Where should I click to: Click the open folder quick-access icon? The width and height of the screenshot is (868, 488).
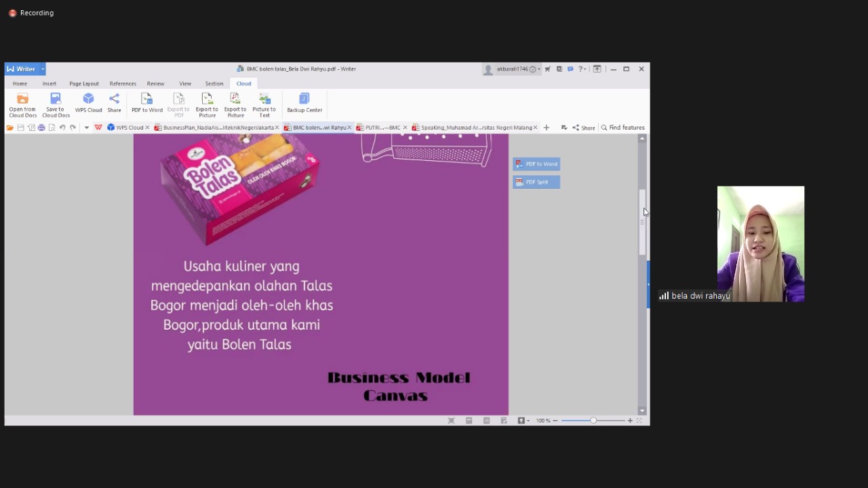tap(10, 128)
